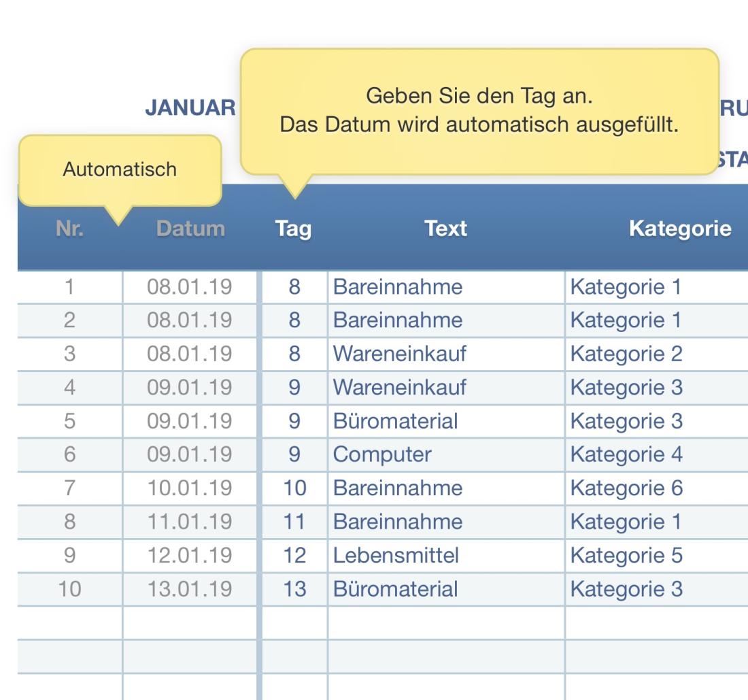Select Kategorie 4 next to Computer
This screenshot has height=700, width=748.
(x=626, y=454)
